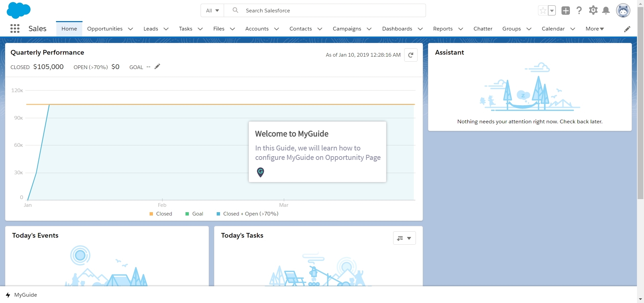Edit the quarterly goal pencil icon

[x=157, y=66]
